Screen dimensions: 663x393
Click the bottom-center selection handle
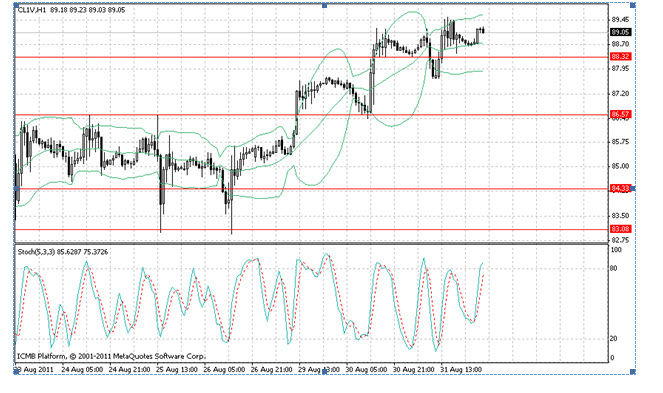(325, 371)
